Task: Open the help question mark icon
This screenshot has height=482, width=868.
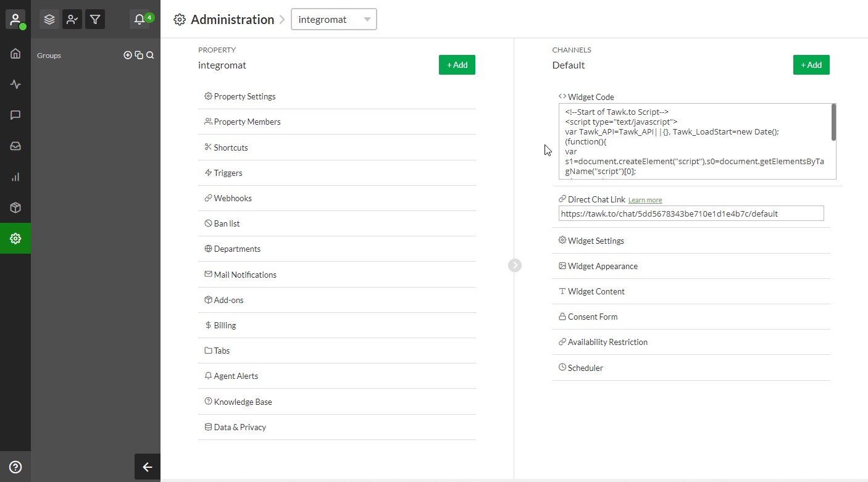Action: click(x=15, y=467)
